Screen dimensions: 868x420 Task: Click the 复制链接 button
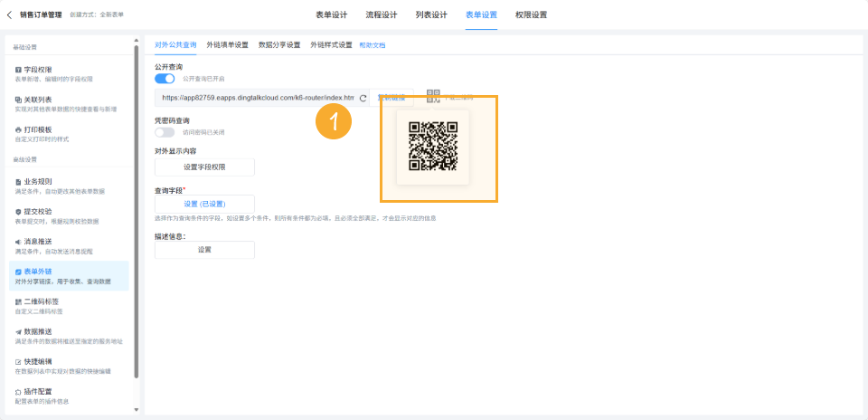(392, 98)
